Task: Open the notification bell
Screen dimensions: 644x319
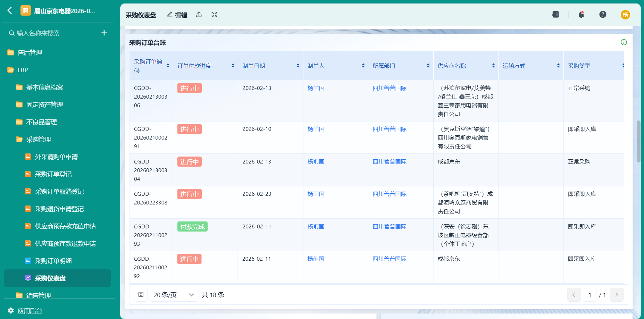Action: pos(581,15)
